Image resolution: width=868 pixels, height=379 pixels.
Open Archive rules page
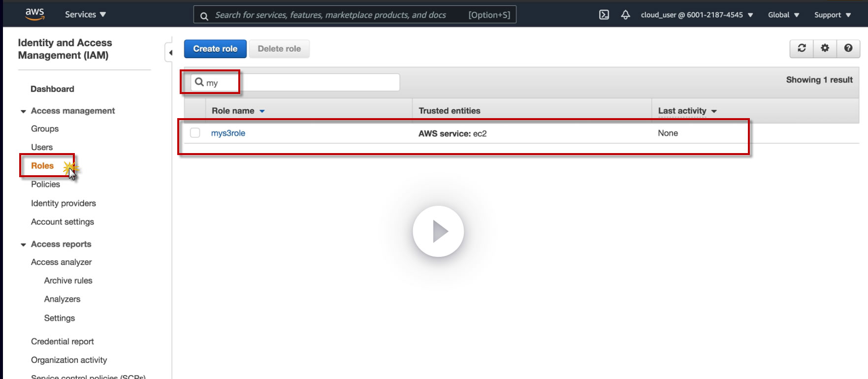pos(68,281)
